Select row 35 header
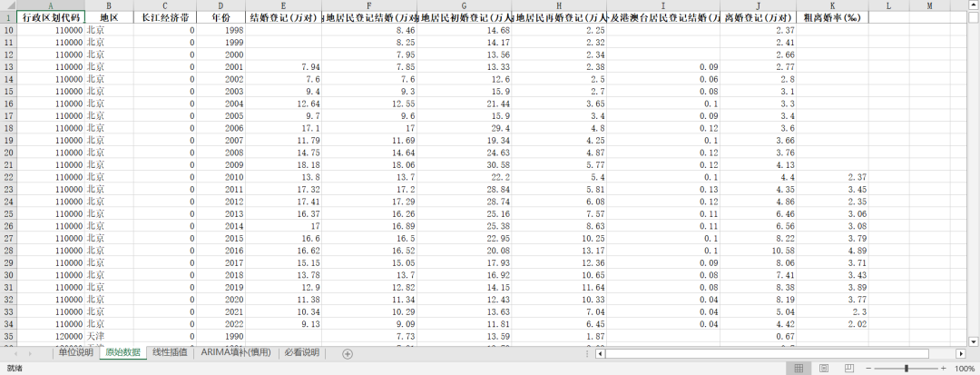The width and height of the screenshot is (980, 375). (8, 336)
